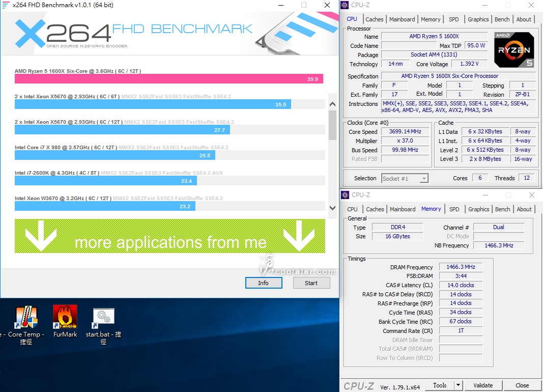Click the Validate button in CPU-Z
This screenshot has width=543, height=392.
(483, 385)
